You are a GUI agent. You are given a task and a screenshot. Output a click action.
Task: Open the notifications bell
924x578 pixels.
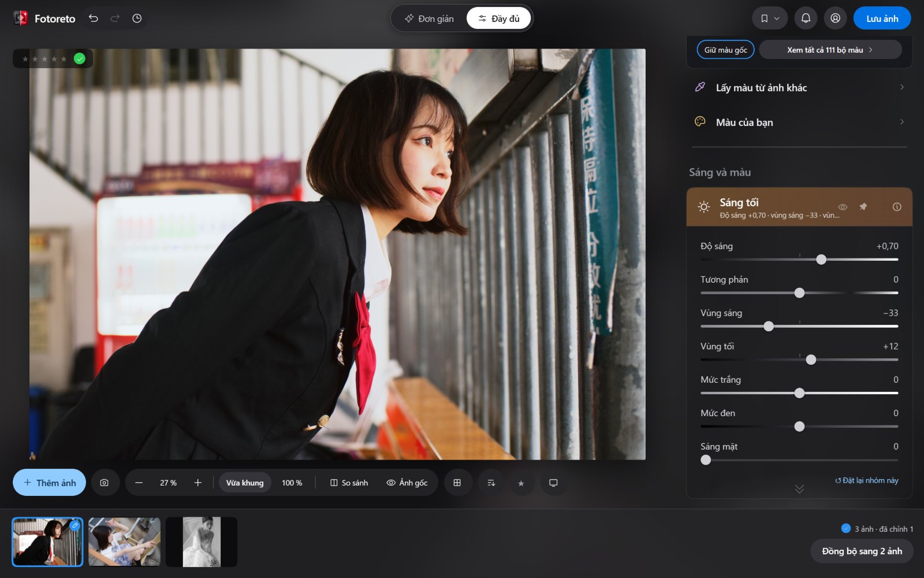pos(806,18)
